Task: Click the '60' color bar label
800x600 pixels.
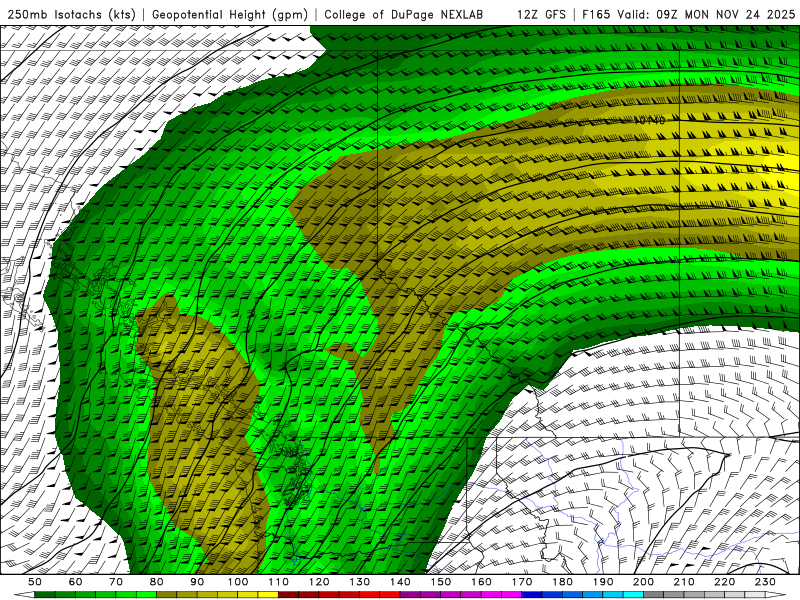Action: coord(76,582)
